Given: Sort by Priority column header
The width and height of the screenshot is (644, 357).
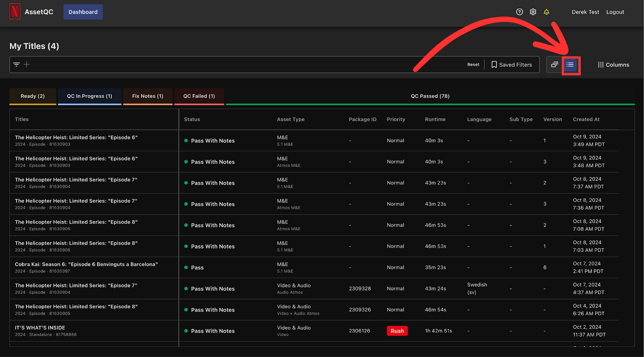Looking at the screenshot, I should click(396, 119).
